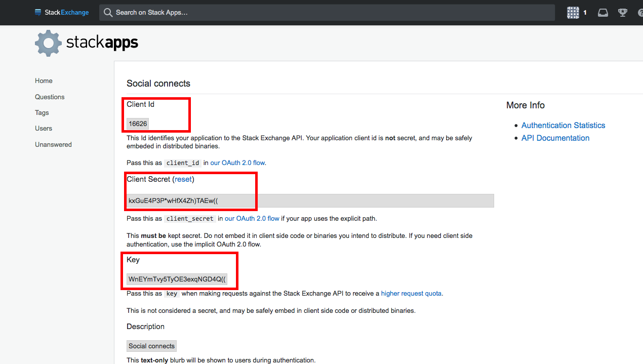Click the client_secret code snippet
The width and height of the screenshot is (643, 364).
[190, 219]
